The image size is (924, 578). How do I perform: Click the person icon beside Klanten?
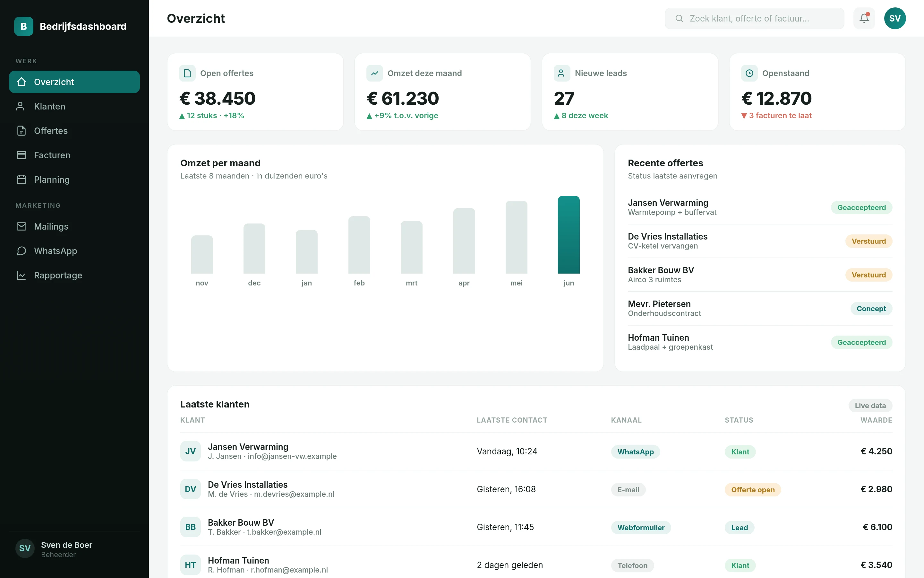click(x=21, y=106)
